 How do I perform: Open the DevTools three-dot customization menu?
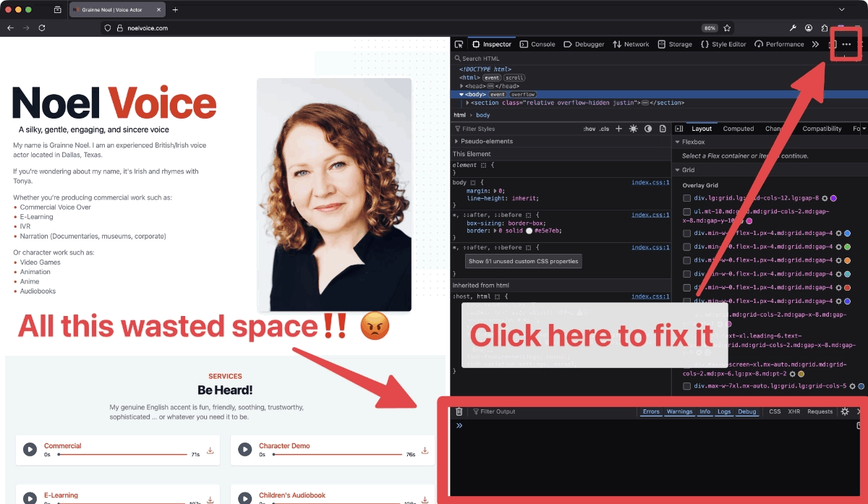(x=846, y=43)
